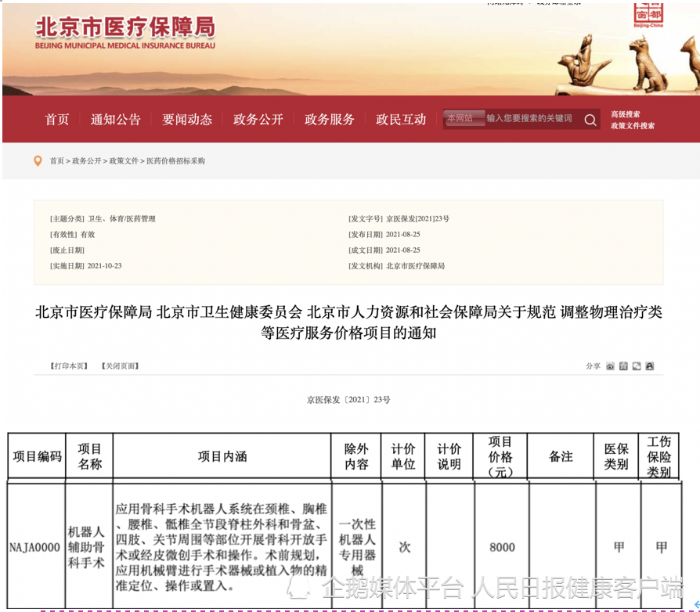This screenshot has width=700, height=612.
Task: Open 政策文件 in the breadcrumb trail
Action: coord(124,161)
